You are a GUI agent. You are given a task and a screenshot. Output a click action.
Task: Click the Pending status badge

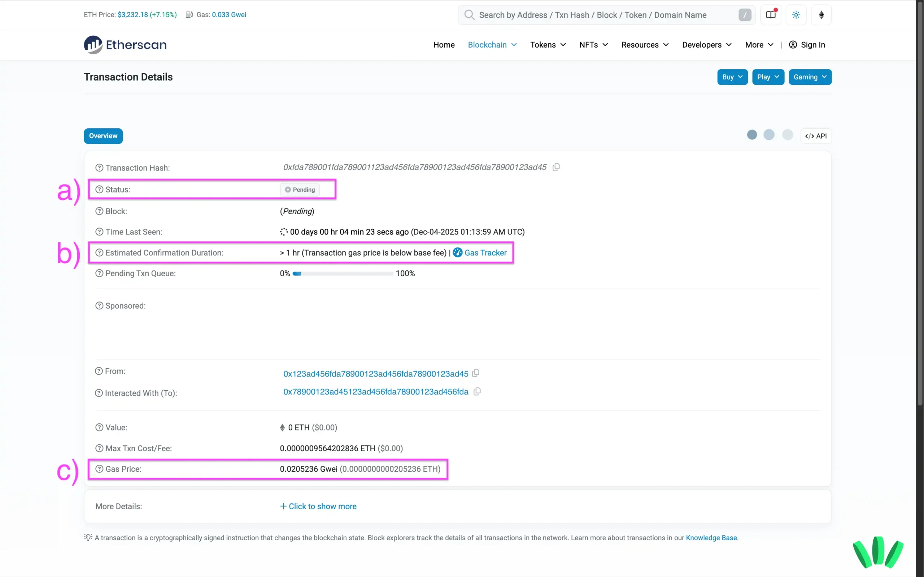(300, 189)
